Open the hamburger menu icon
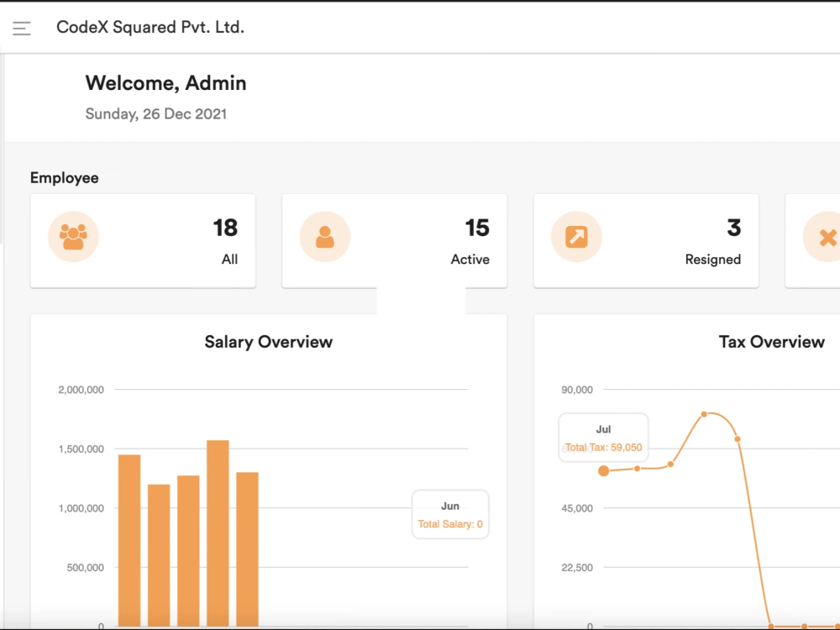840x630 pixels. 22,28
